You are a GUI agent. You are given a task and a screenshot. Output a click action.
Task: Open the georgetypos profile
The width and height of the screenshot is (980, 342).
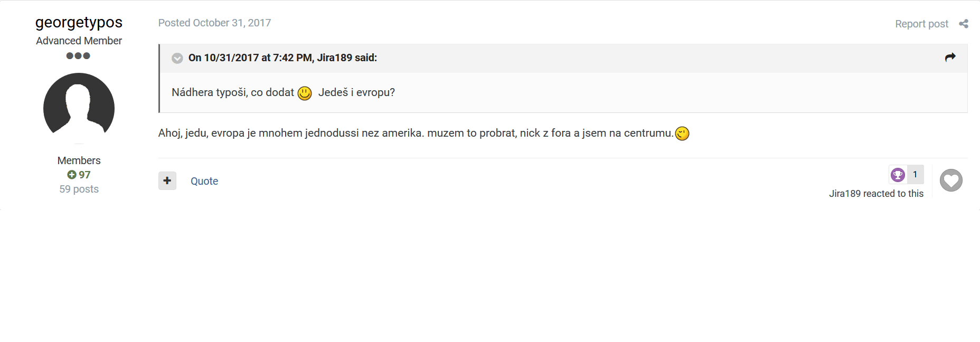click(79, 22)
